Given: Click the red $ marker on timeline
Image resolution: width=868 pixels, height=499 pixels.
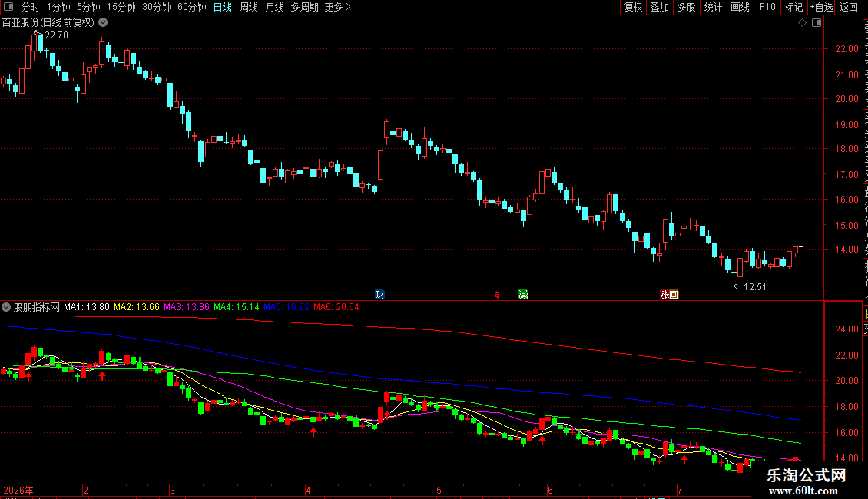Looking at the screenshot, I should pyautogui.click(x=496, y=296).
